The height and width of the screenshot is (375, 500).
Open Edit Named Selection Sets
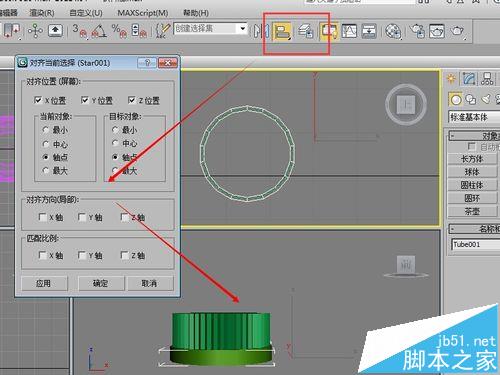click(x=162, y=31)
